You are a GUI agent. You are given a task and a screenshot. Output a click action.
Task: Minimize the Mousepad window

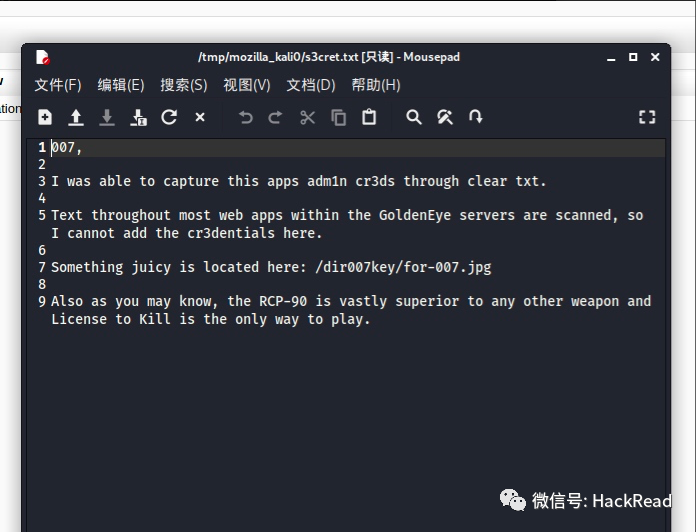click(x=611, y=58)
